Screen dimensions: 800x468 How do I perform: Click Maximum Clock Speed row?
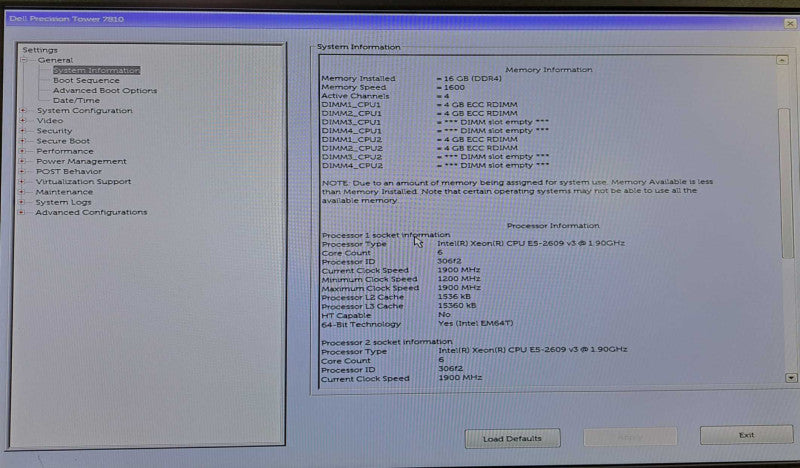(401, 288)
